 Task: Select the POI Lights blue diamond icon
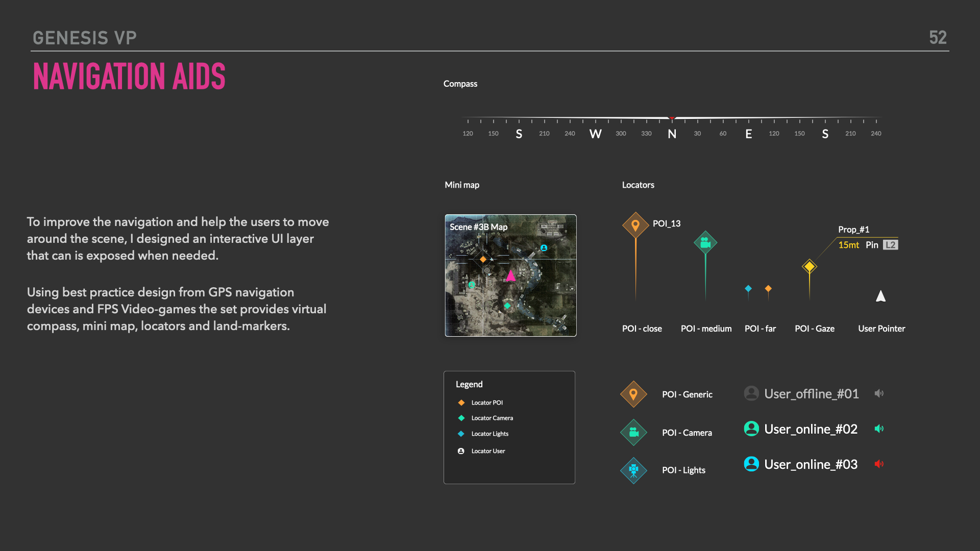click(x=633, y=470)
